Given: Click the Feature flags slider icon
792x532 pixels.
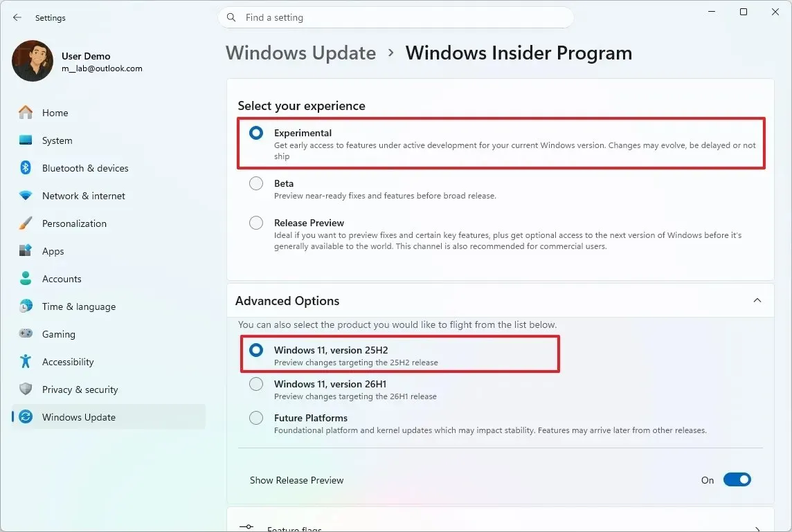Looking at the screenshot, I should click(246, 527).
